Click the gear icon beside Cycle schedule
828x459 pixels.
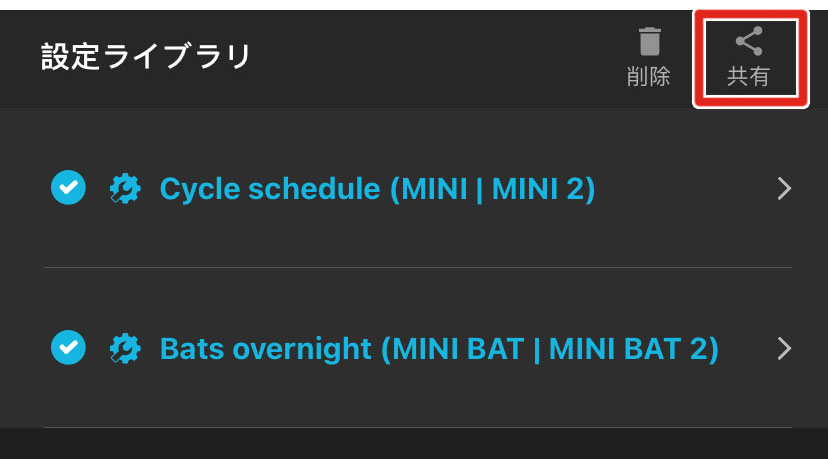pos(124,188)
